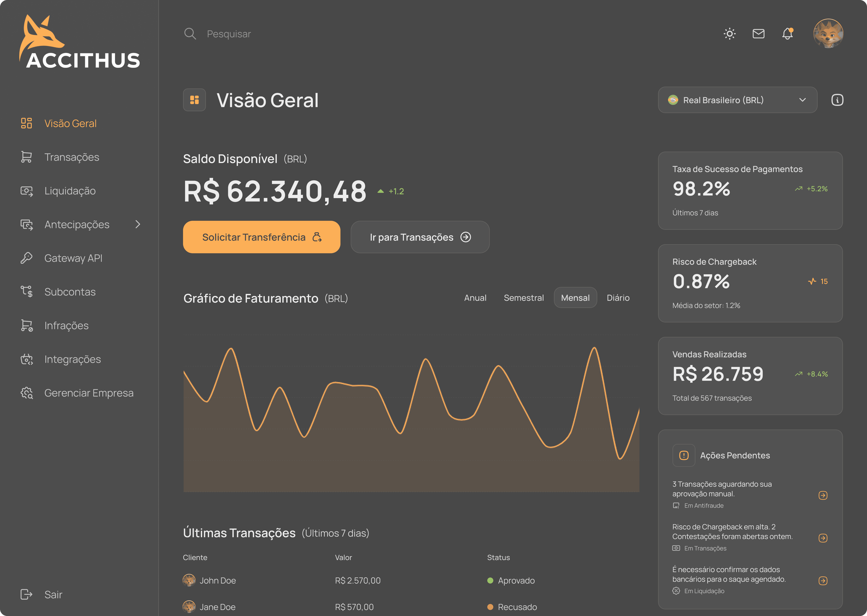
Task: Open the mail inbox icon
Action: (758, 34)
